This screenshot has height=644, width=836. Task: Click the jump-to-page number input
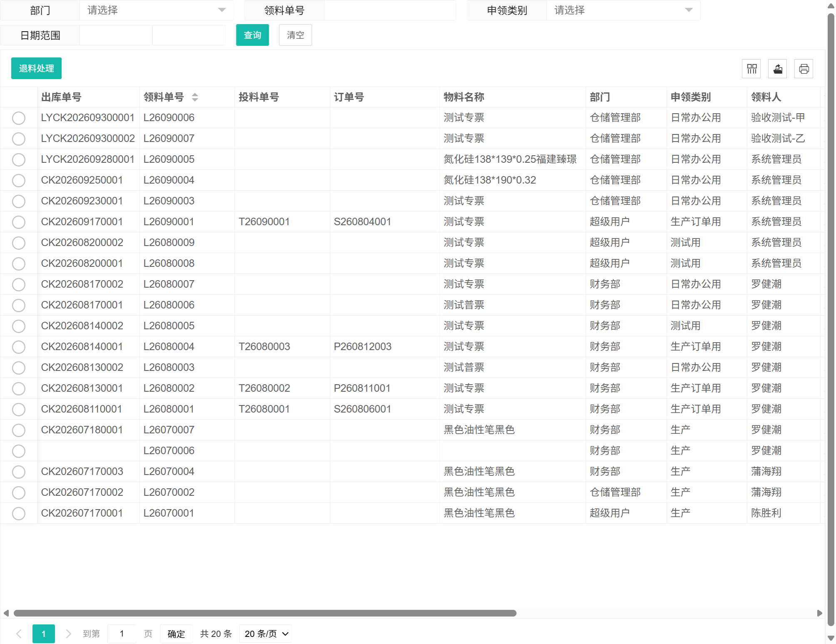122,634
